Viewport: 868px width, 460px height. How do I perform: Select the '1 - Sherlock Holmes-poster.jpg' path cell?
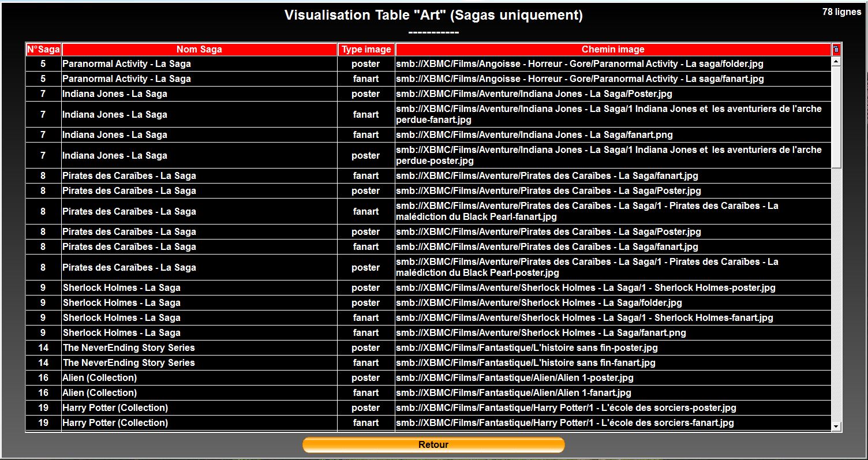click(x=613, y=288)
